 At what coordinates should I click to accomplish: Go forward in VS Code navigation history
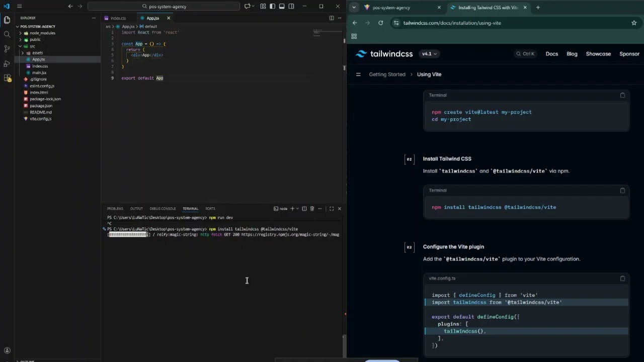pyautogui.click(x=80, y=6)
